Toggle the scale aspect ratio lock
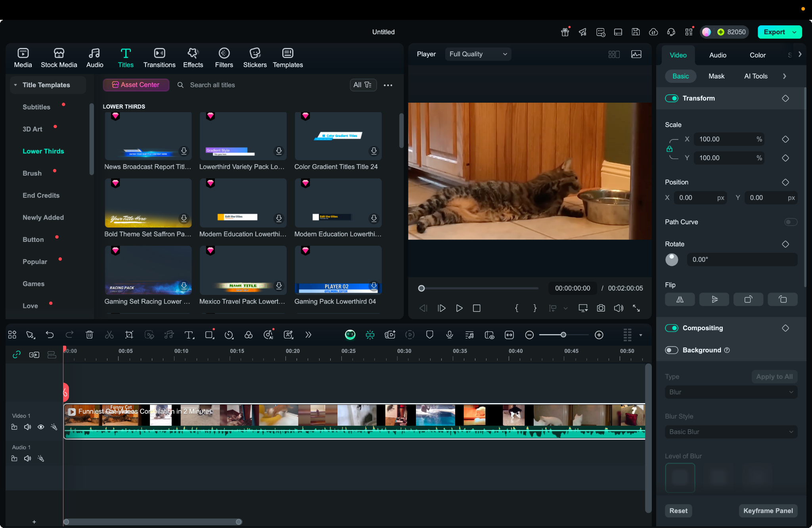 click(669, 149)
